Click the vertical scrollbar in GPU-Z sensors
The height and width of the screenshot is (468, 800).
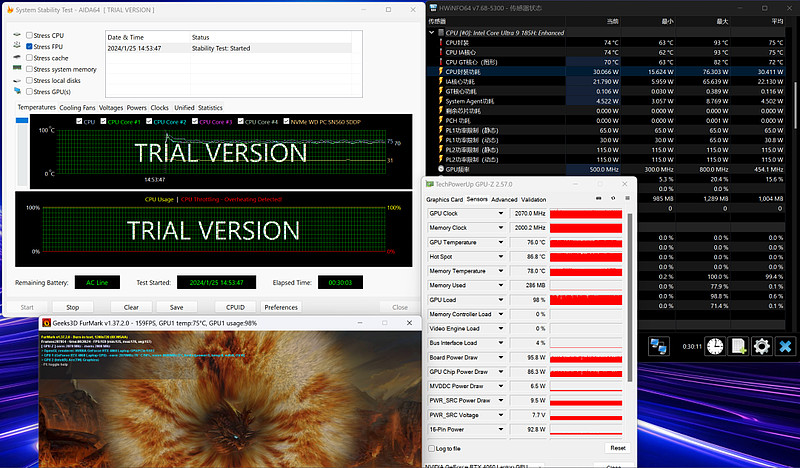coord(630,297)
